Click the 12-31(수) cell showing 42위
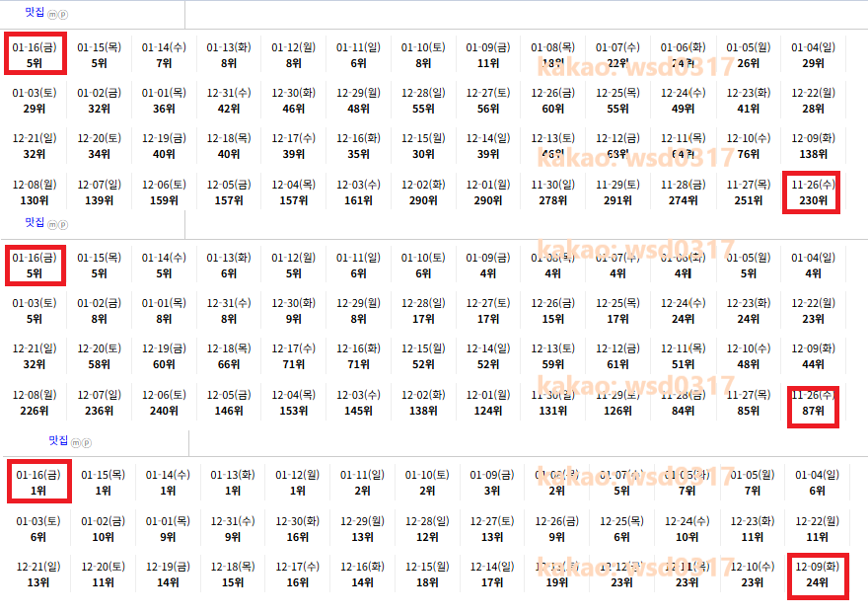The height and width of the screenshot is (614, 868). point(229,101)
